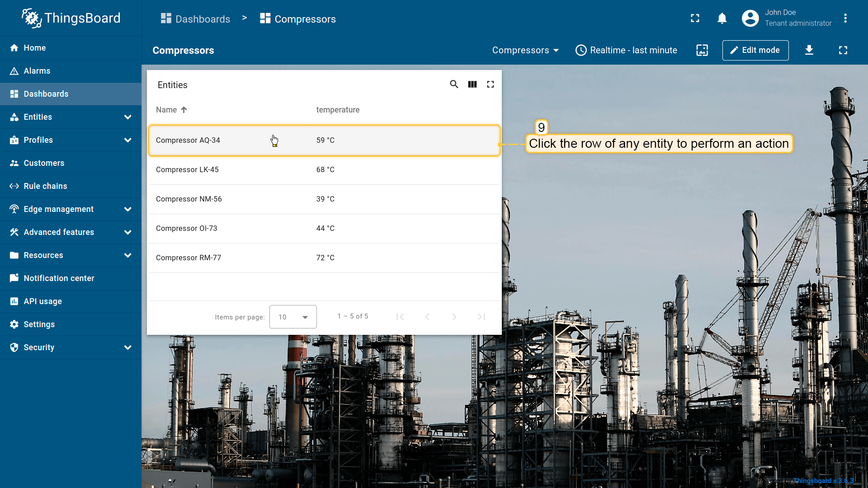Expand Entities widget to fullscreen

[x=491, y=84]
